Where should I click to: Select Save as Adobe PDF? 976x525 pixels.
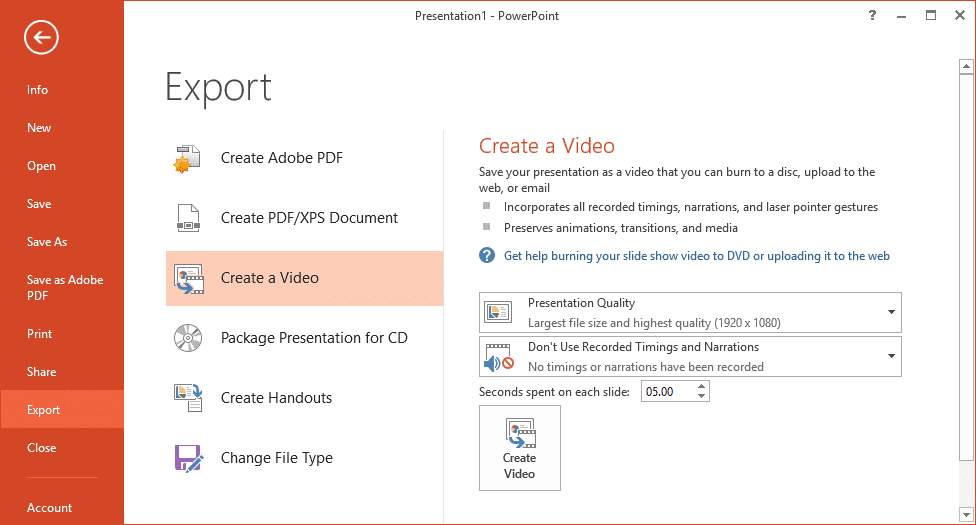[65, 288]
